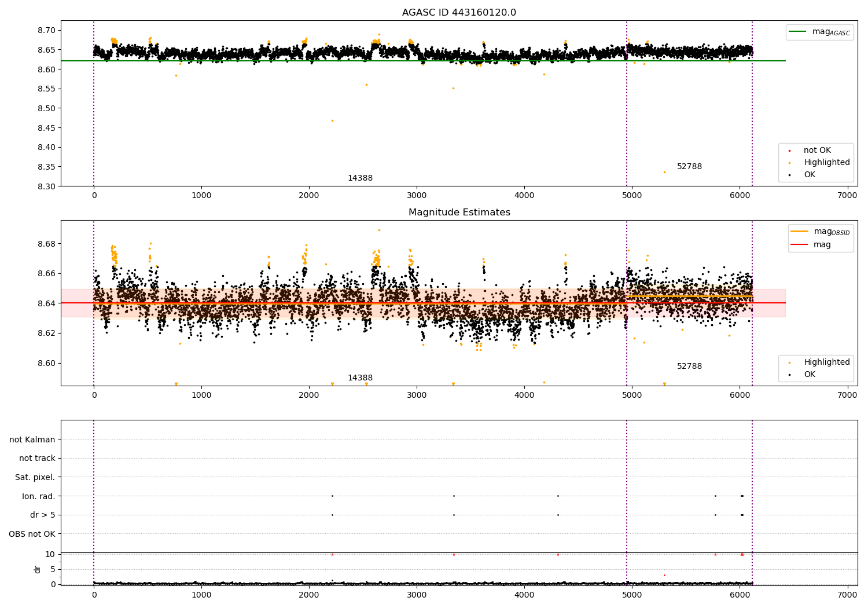The image size is (868, 608).
Task: Click the rotated "dr" y-axis label
Action: (38, 570)
